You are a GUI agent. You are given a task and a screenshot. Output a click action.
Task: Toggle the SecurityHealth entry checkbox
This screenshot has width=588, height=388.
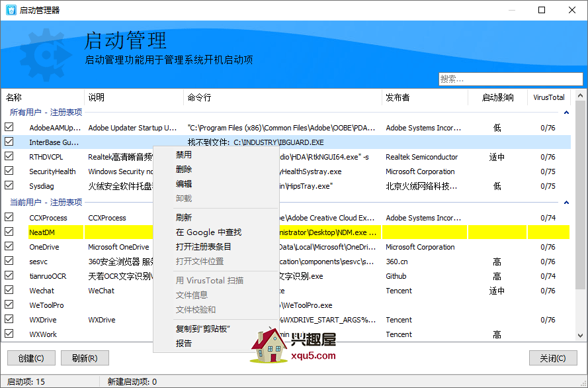[x=9, y=171]
